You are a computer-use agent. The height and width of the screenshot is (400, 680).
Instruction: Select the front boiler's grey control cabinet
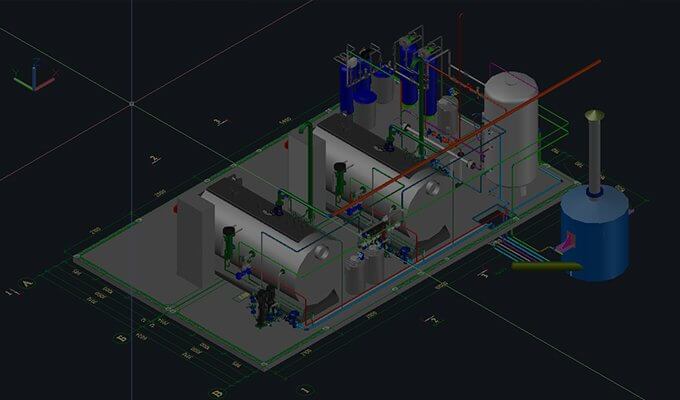point(195,242)
